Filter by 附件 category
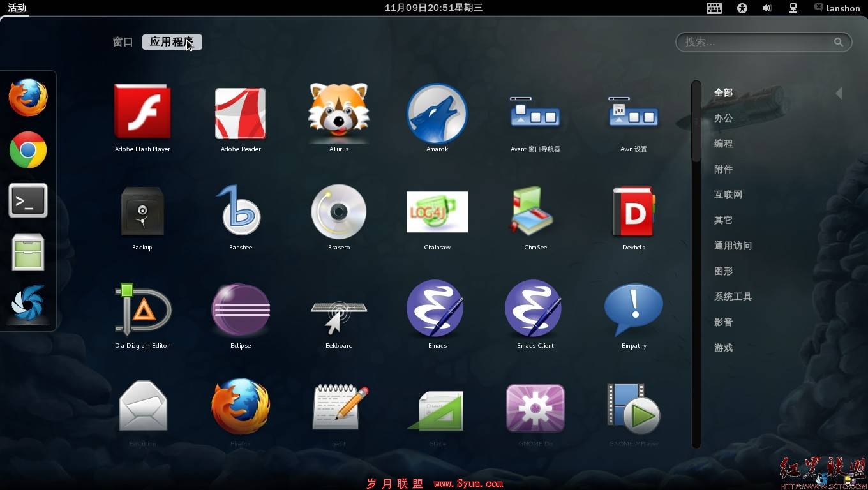 tap(723, 170)
